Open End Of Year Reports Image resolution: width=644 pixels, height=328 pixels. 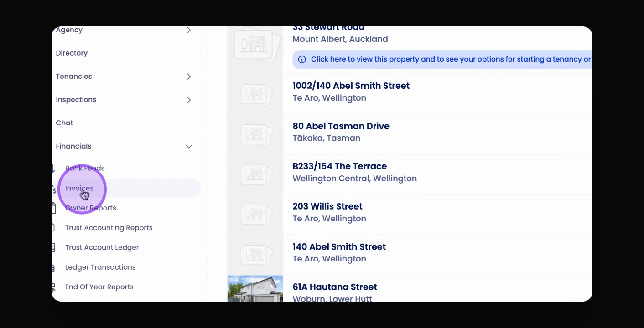click(x=99, y=287)
